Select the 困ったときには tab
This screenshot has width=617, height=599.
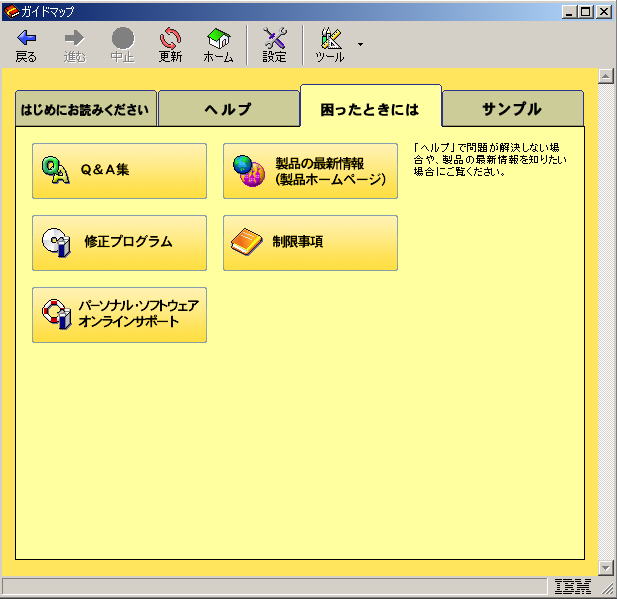click(370, 108)
